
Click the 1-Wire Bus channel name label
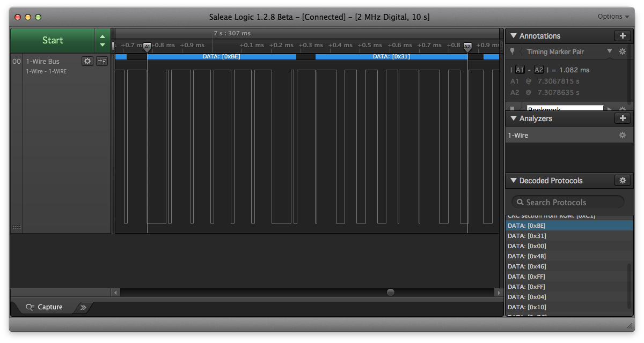[x=43, y=61]
